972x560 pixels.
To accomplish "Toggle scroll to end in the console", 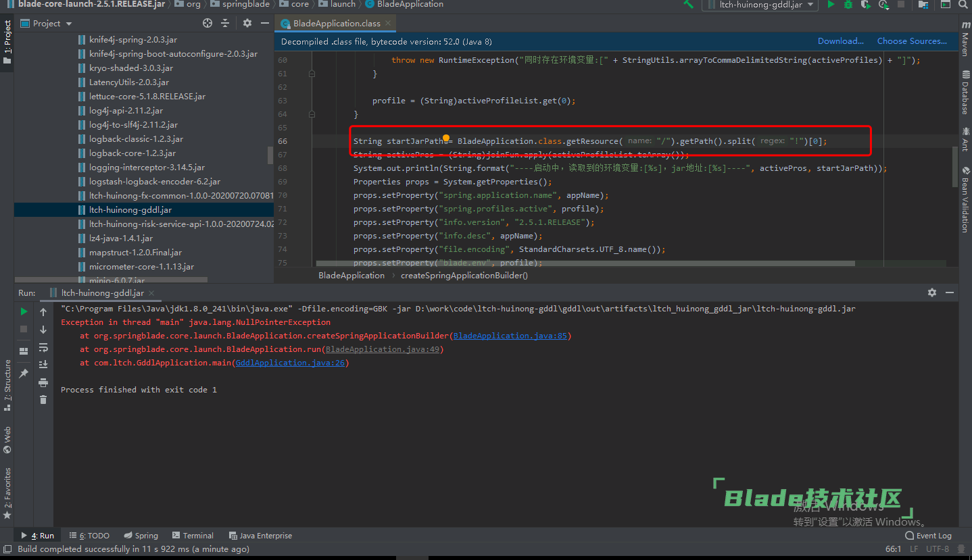I will coord(43,365).
